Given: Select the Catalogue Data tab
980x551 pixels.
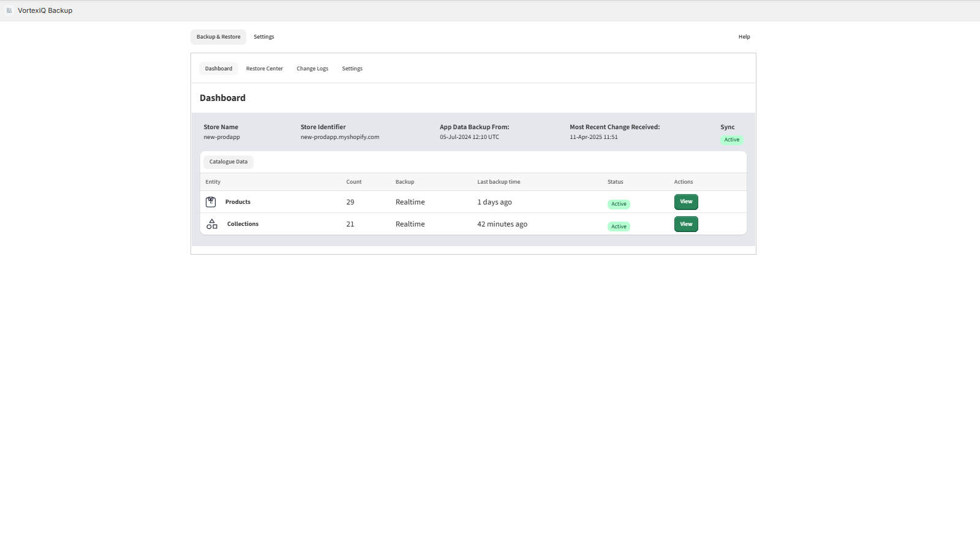Looking at the screenshot, I should click(x=228, y=162).
